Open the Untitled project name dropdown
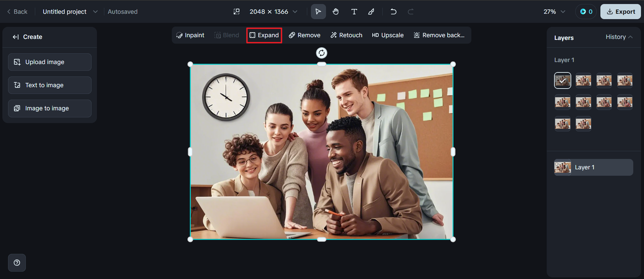 pos(70,12)
